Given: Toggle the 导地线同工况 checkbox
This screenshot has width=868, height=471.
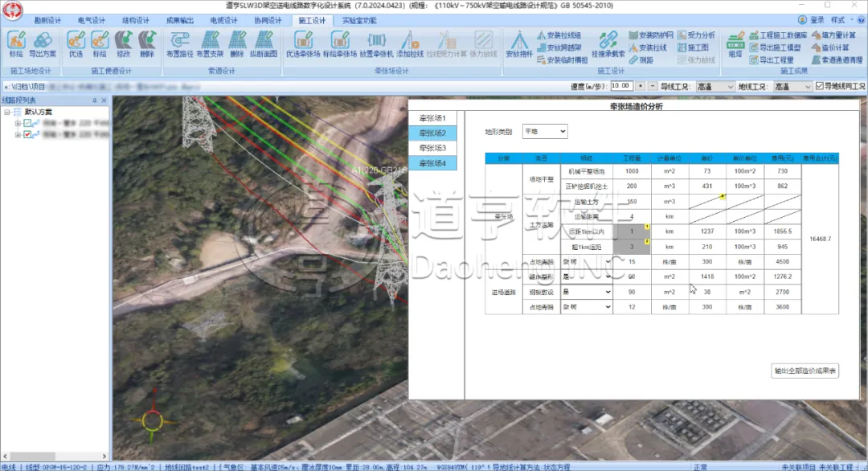Looking at the screenshot, I should point(820,86).
